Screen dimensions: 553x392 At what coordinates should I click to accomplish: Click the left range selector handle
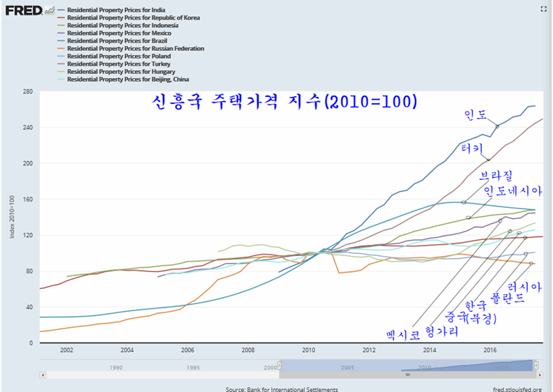[x=280, y=365]
